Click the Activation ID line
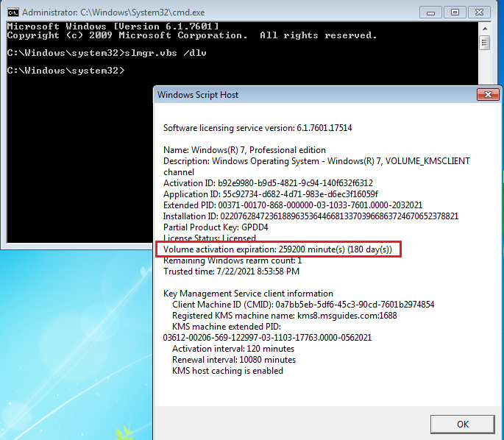The height and width of the screenshot is (440, 504). 268,183
